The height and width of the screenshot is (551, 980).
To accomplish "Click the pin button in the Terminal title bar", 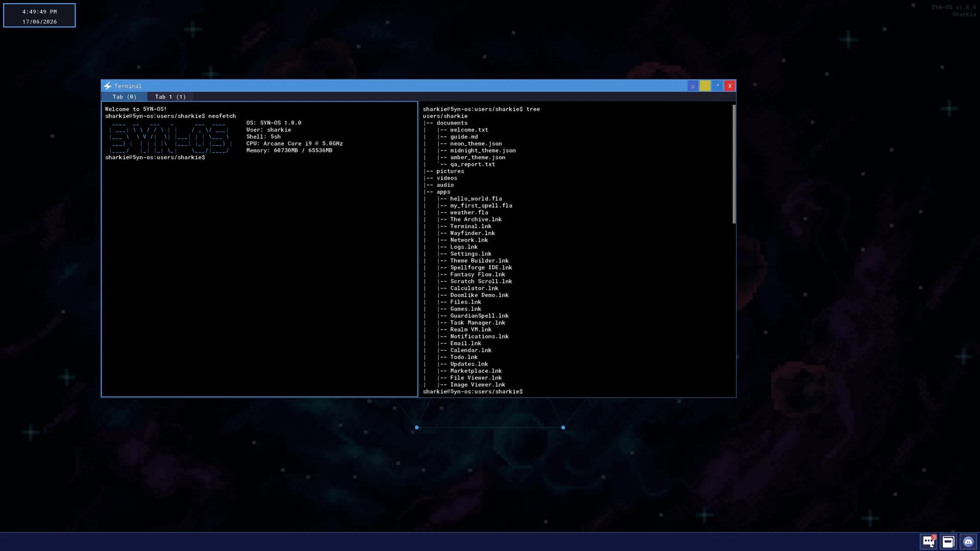I will 693,86.
